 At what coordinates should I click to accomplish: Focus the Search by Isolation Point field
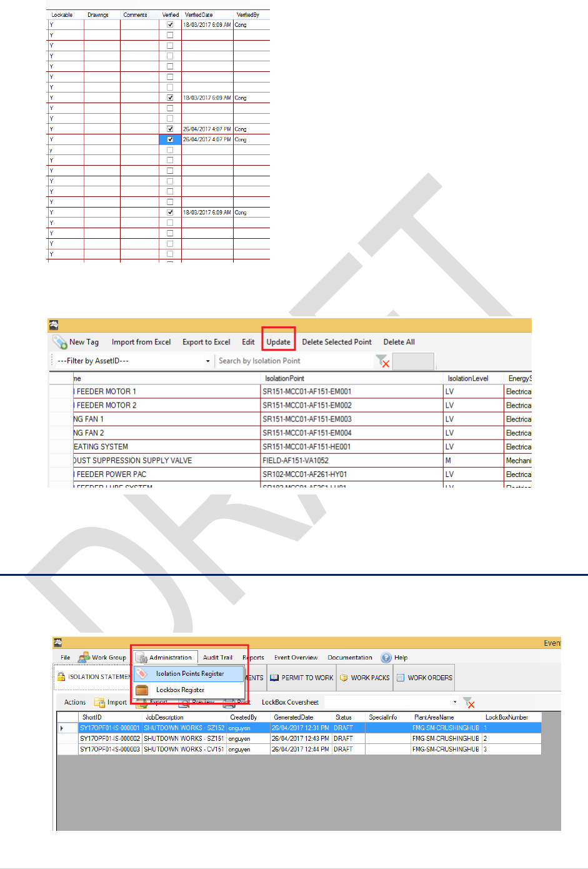295,361
